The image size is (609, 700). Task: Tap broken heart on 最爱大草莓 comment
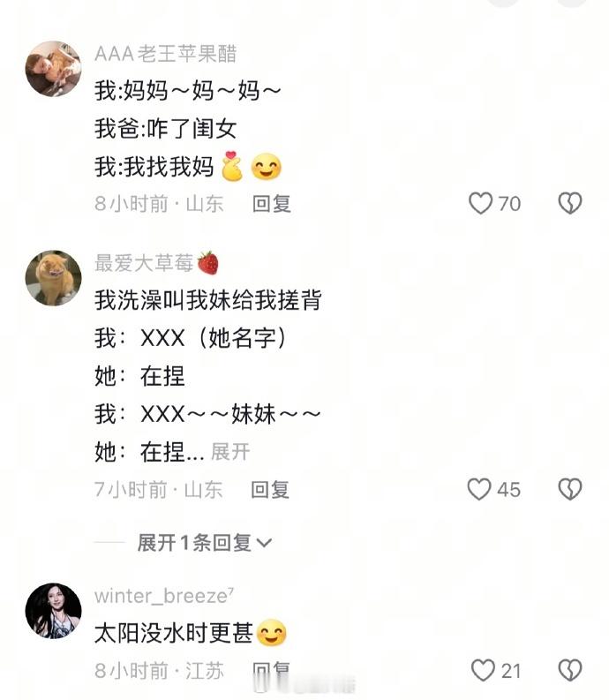570,489
